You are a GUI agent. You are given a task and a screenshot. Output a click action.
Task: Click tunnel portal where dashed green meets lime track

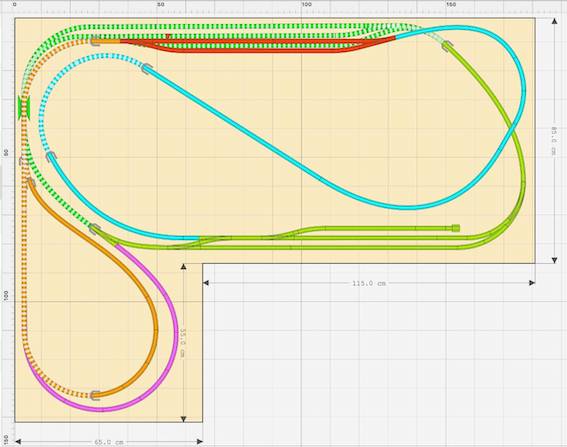coord(95,229)
